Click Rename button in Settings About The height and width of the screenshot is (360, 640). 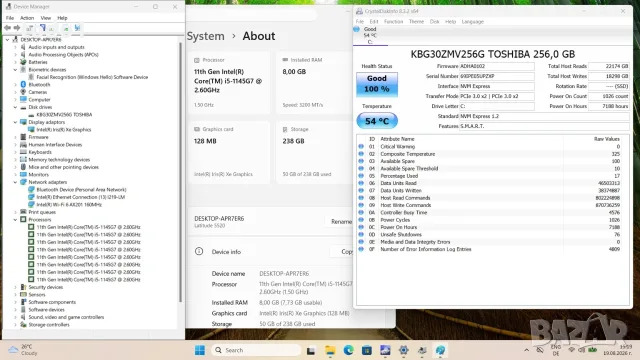340,222
